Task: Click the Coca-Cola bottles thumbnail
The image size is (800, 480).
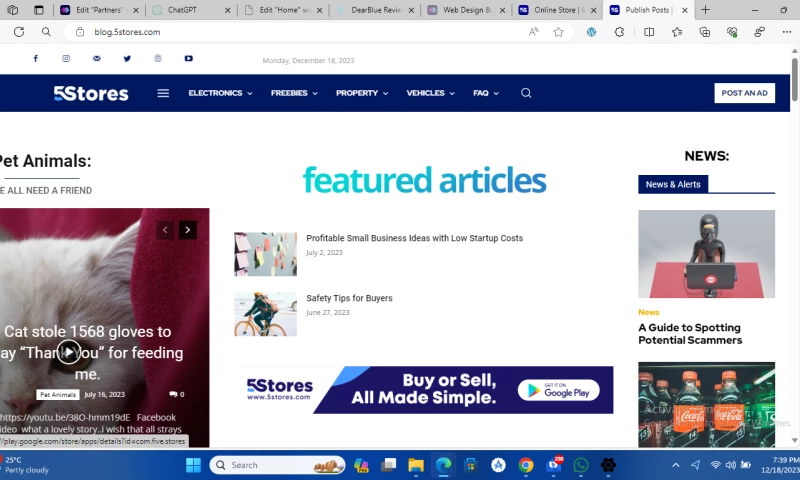Action: (706, 405)
